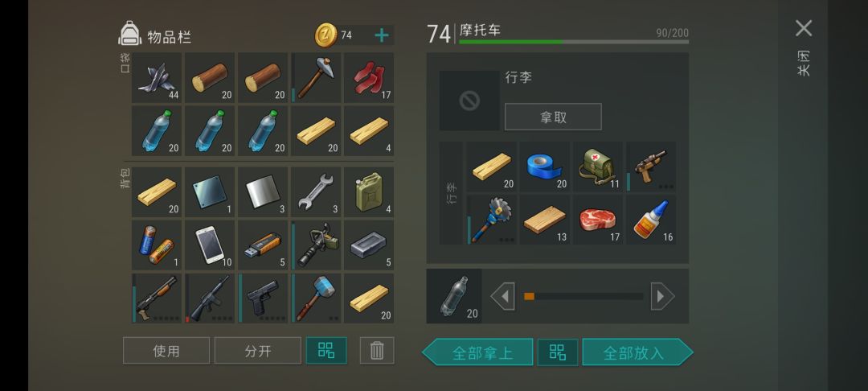Select the pickaxe in the pocket row
The width and height of the screenshot is (868, 391).
coord(316,77)
